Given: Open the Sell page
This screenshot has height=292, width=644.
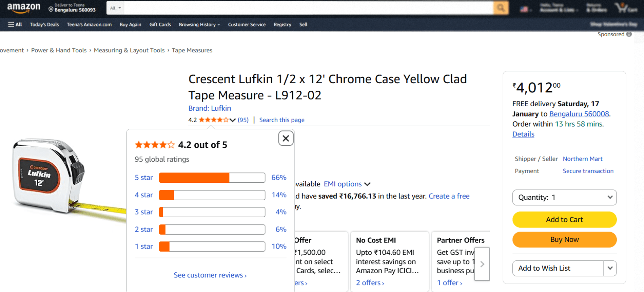Looking at the screenshot, I should [x=303, y=24].
